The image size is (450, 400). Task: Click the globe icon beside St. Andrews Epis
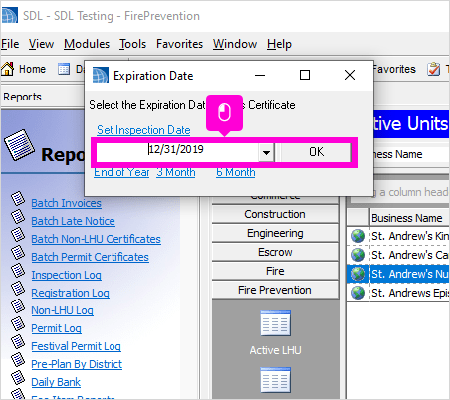click(x=358, y=293)
